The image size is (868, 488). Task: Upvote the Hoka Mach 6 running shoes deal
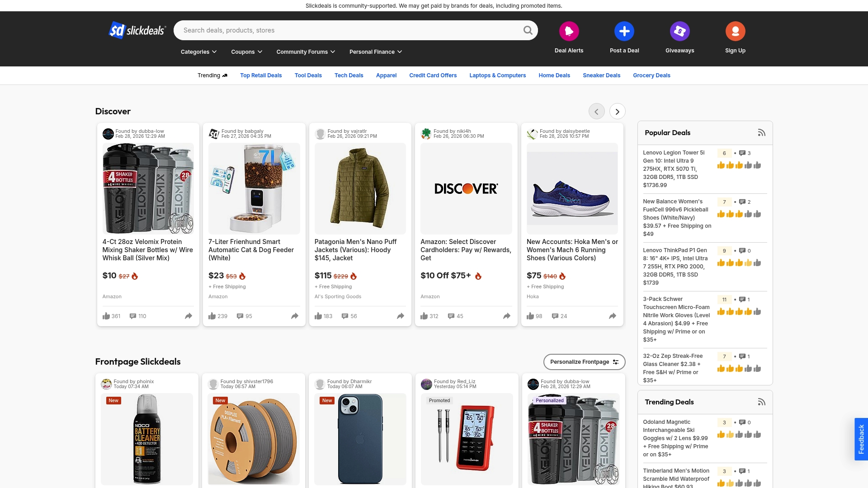[x=530, y=316]
